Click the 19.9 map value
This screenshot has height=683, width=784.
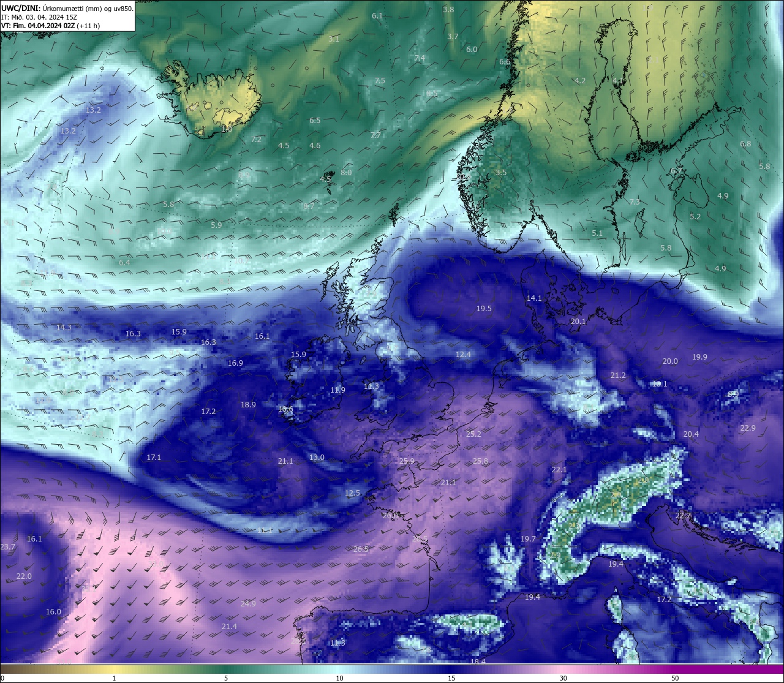699,357
